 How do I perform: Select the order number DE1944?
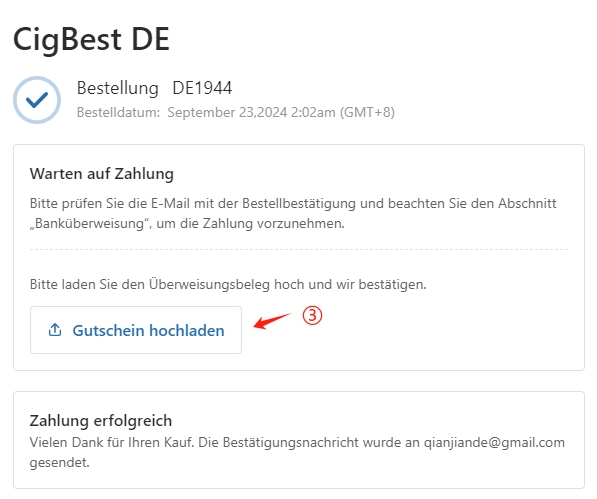(202, 88)
